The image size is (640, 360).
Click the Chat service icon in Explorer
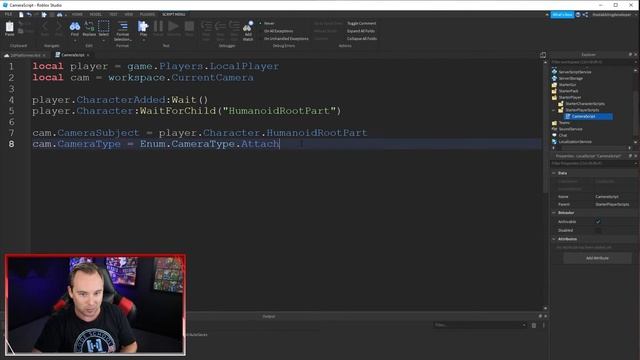click(554, 135)
